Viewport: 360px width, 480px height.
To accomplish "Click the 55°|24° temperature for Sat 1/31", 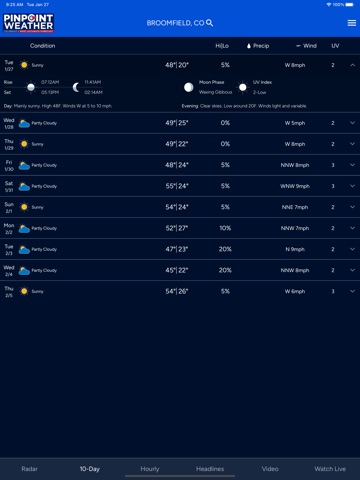I will pyautogui.click(x=177, y=186).
